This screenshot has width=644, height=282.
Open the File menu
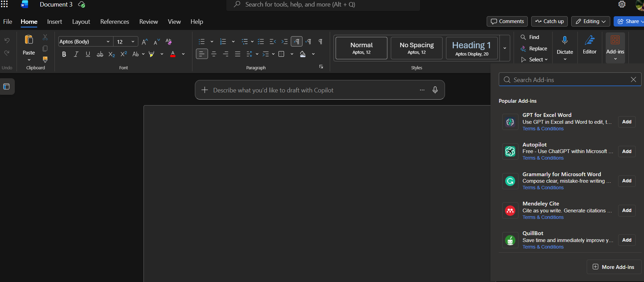click(x=8, y=22)
